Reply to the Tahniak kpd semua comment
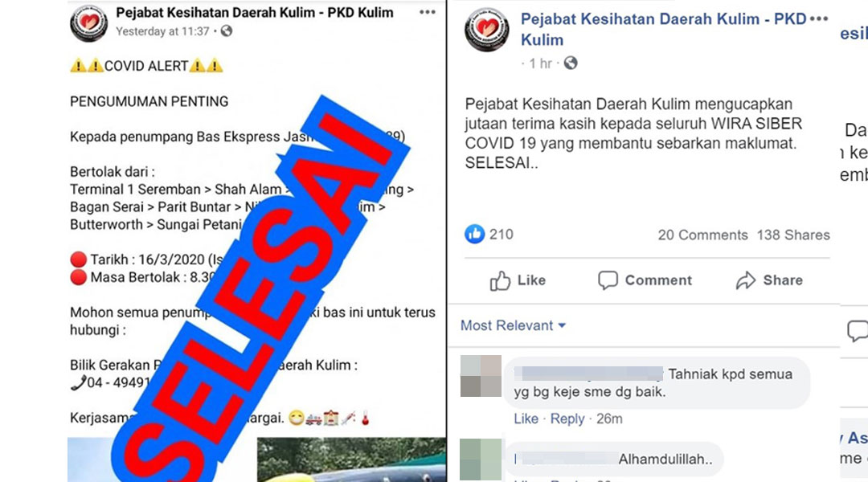 tap(567, 419)
